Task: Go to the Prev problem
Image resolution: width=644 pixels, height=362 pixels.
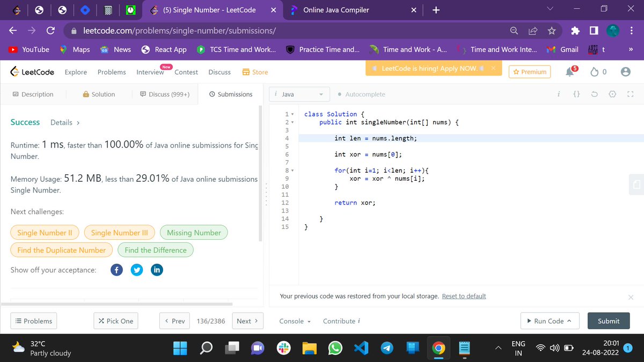Action: [x=174, y=321]
